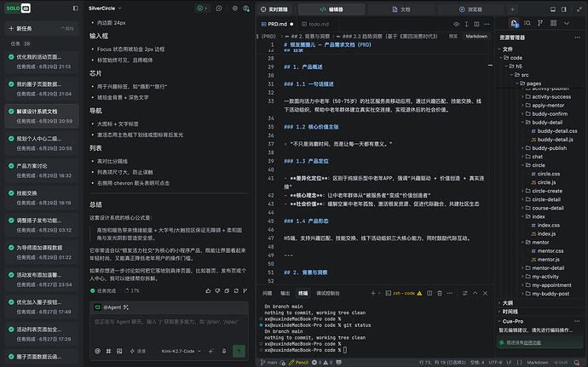Open the SilverCircle project dropdown
This screenshot has height=367, width=588.
point(105,9)
